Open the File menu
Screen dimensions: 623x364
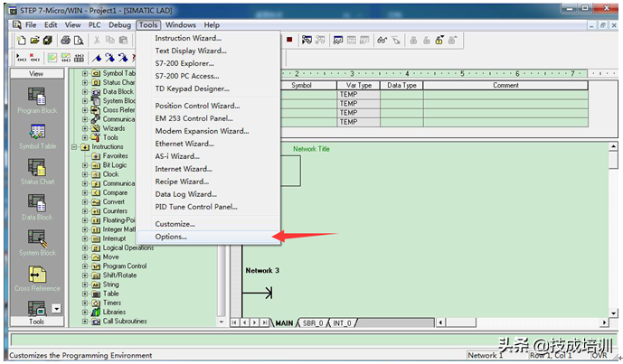pyautogui.click(x=31, y=24)
